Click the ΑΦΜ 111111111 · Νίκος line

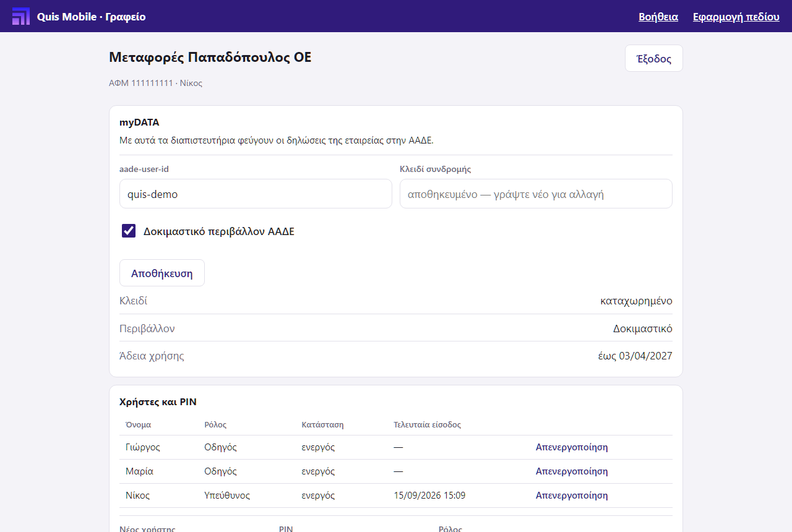156,83
